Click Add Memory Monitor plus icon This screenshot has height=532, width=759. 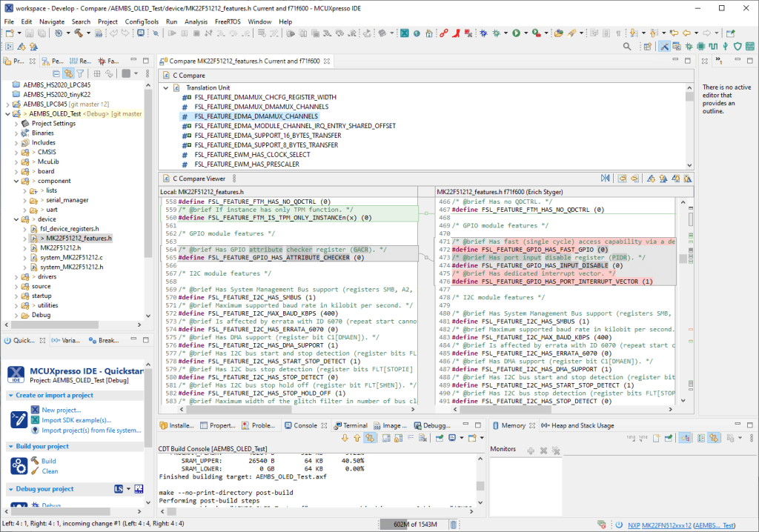(x=531, y=450)
